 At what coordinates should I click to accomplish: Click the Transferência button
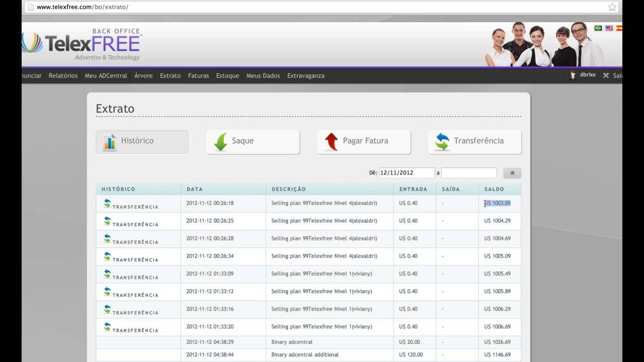click(x=475, y=142)
